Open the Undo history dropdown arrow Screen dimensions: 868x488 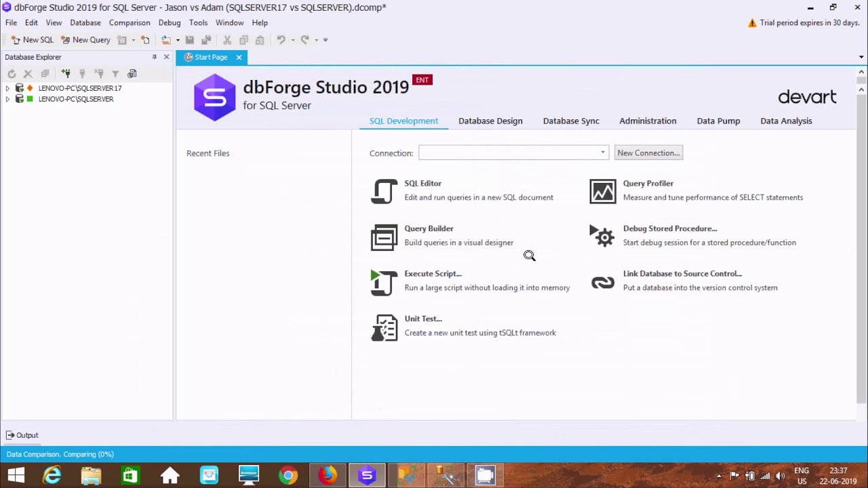[x=293, y=40]
